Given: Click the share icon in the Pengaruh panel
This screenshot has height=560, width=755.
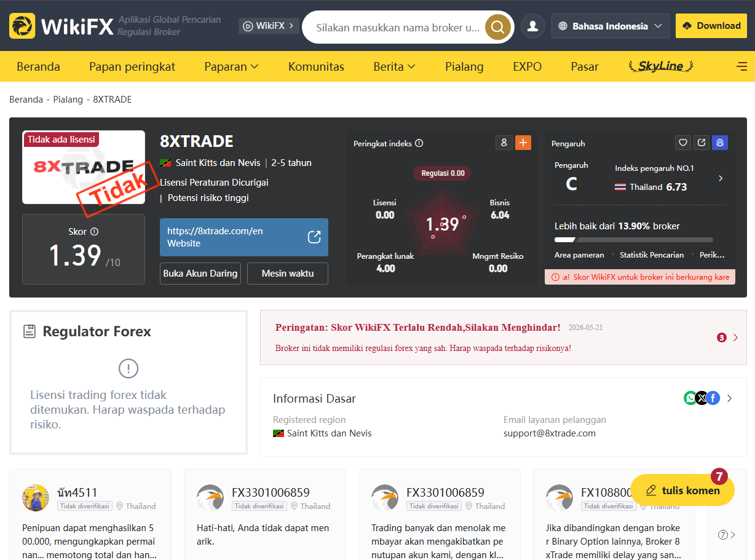Looking at the screenshot, I should [701, 143].
